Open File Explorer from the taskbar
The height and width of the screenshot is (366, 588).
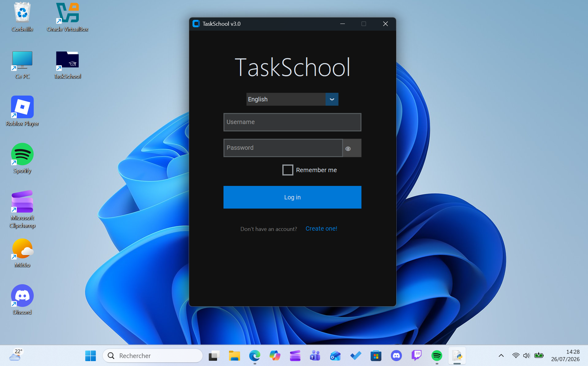(x=234, y=356)
